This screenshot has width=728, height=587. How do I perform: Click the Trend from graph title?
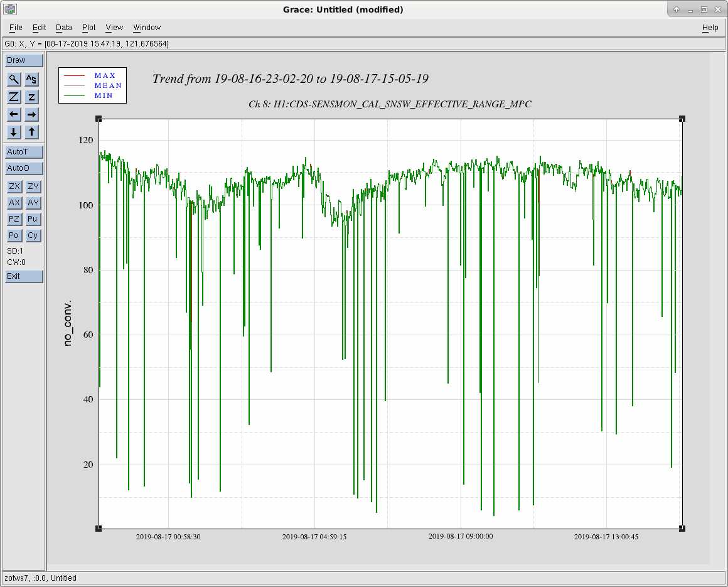[291, 78]
